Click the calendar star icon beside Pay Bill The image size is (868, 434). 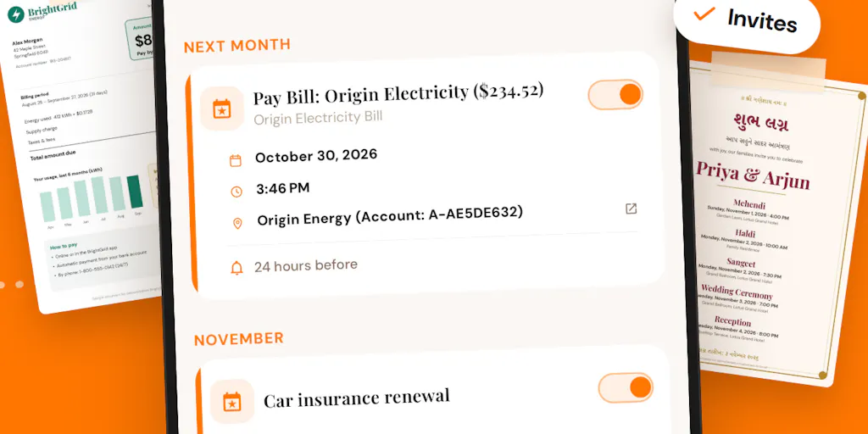tap(222, 108)
